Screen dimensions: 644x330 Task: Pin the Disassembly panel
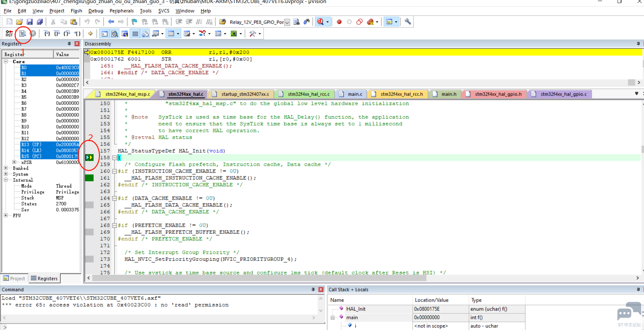click(638, 44)
